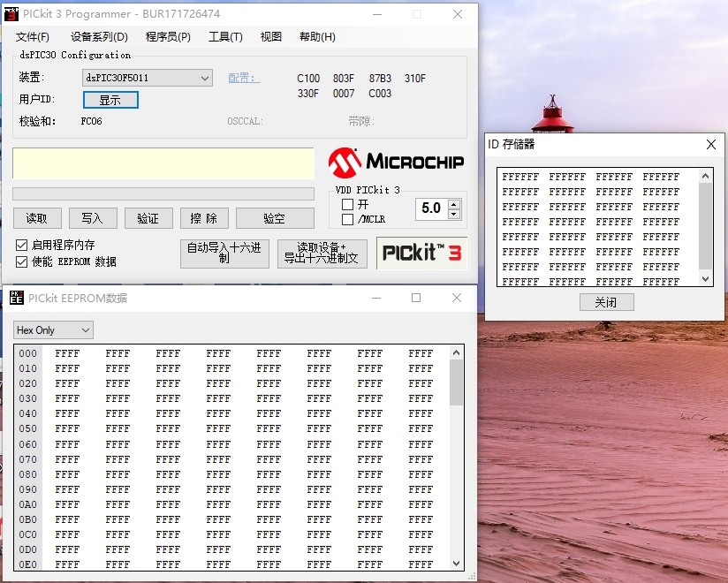Uncheck the 启用程序内存 checkbox
The width and height of the screenshot is (728, 583).
click(x=21, y=245)
